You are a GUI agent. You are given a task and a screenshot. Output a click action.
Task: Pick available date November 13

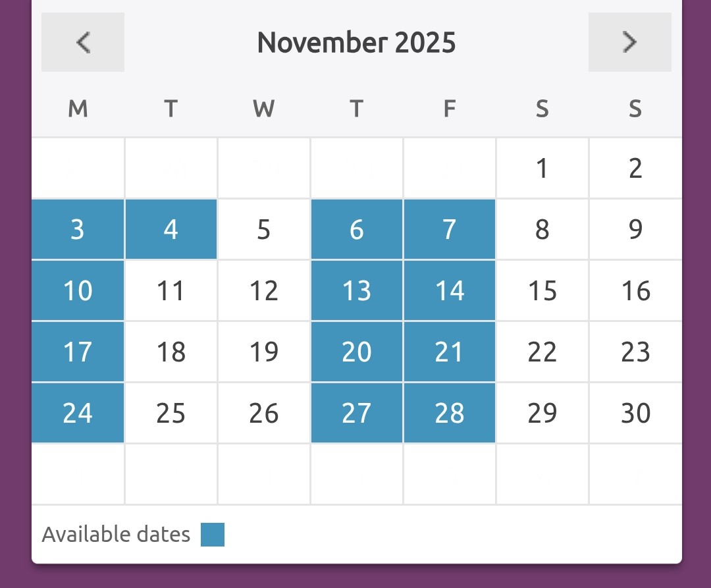[x=357, y=290]
